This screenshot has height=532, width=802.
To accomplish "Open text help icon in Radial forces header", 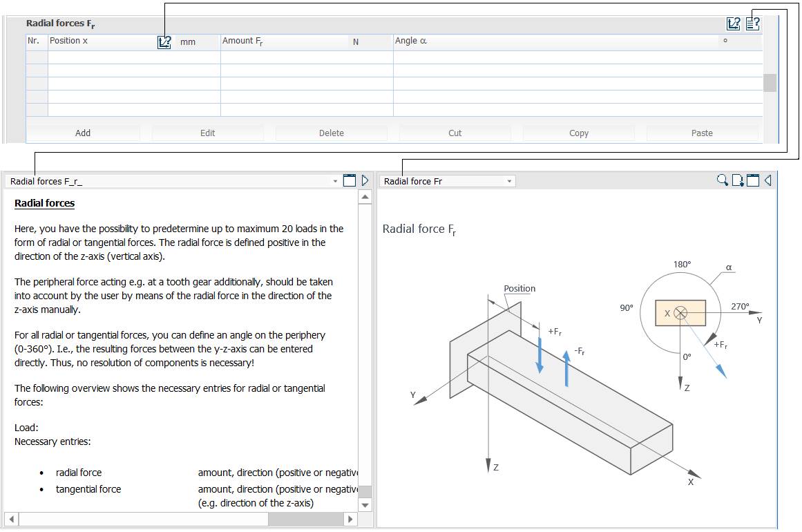I will [x=753, y=23].
